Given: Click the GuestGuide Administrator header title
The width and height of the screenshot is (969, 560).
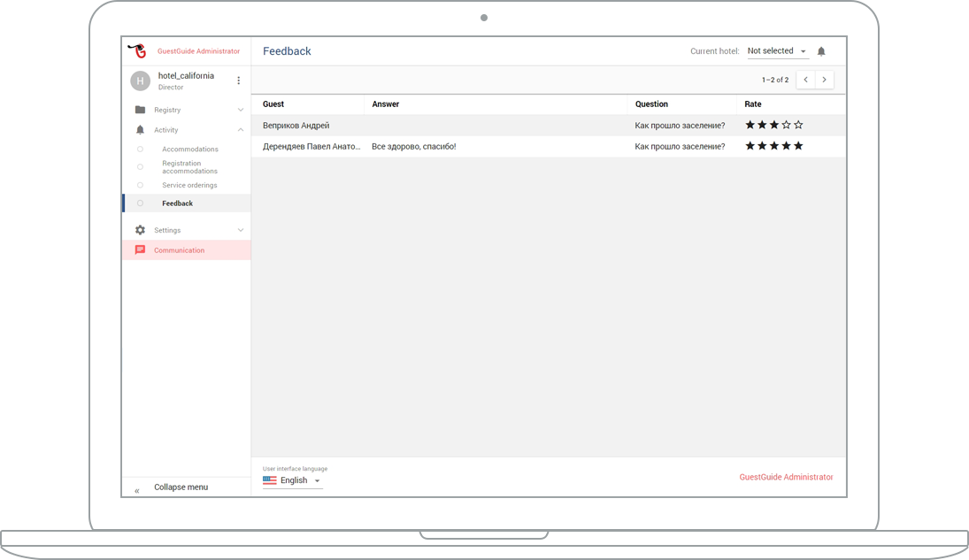Looking at the screenshot, I should tap(198, 51).
